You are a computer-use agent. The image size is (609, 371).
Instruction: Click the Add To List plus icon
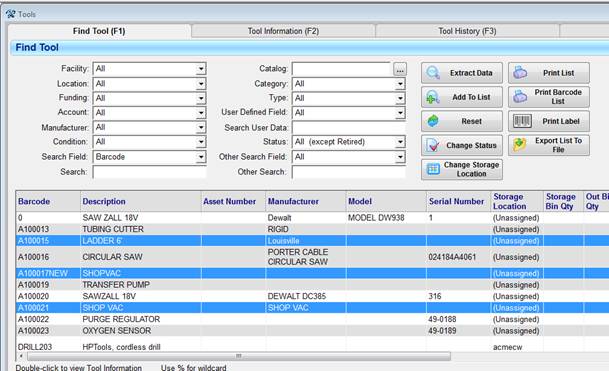pyautogui.click(x=433, y=97)
